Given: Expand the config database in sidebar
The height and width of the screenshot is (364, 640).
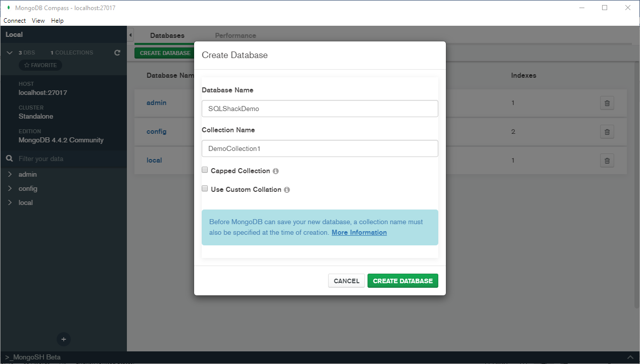Looking at the screenshot, I should (10, 188).
